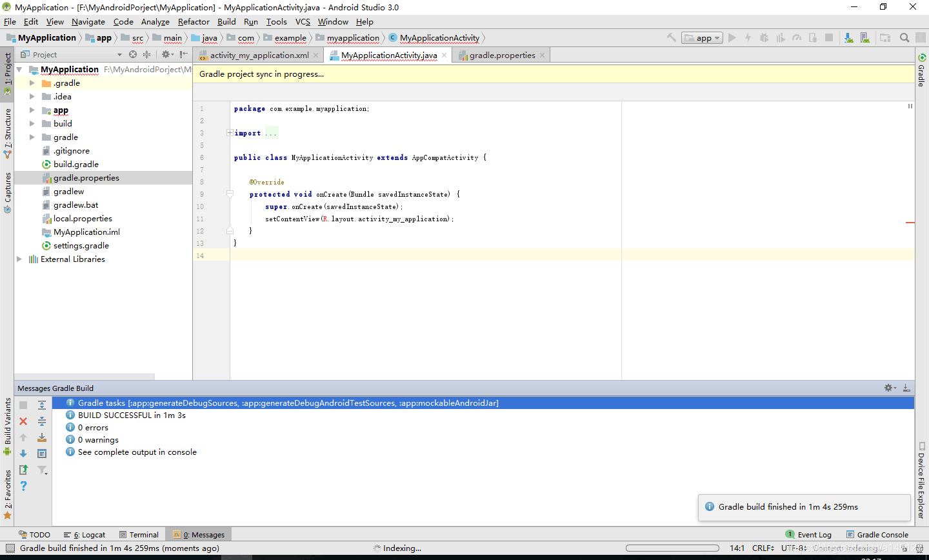Expand the .gradle folder

tap(32, 83)
